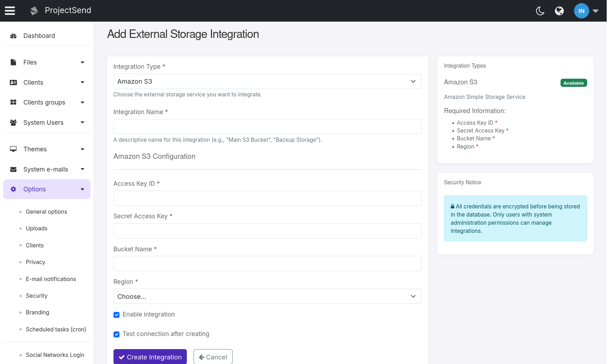Click the Cancel button
This screenshot has width=607, height=364.
point(213,357)
